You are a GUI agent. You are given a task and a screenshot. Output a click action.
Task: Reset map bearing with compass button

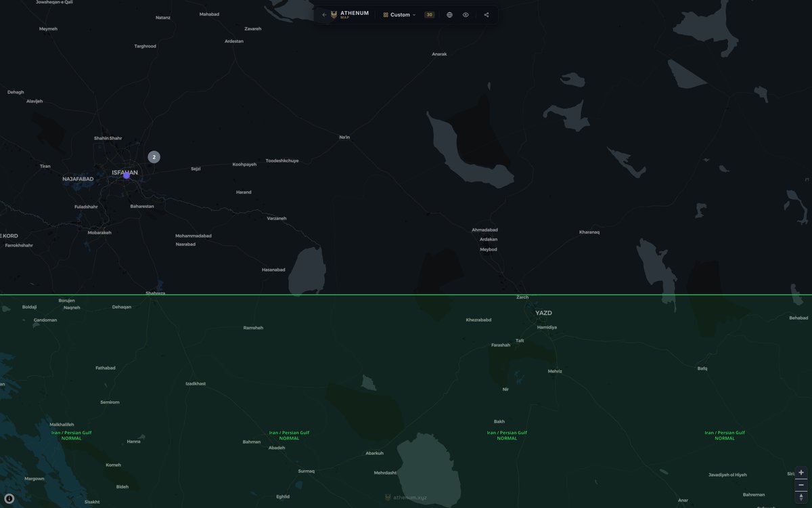coord(801,497)
